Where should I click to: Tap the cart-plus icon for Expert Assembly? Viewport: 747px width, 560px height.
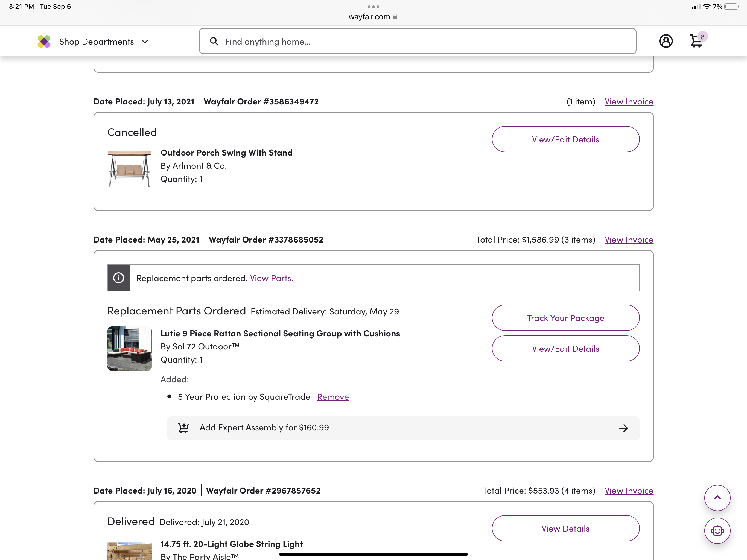(183, 428)
